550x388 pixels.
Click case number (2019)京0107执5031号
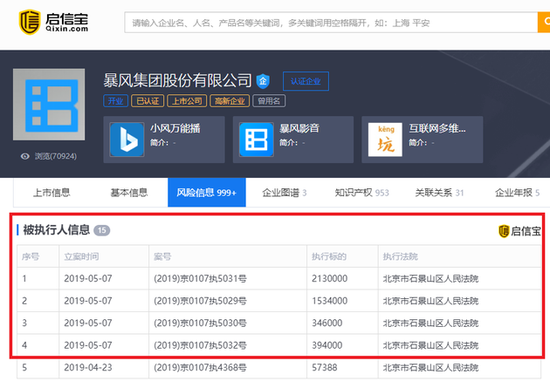coord(200,279)
